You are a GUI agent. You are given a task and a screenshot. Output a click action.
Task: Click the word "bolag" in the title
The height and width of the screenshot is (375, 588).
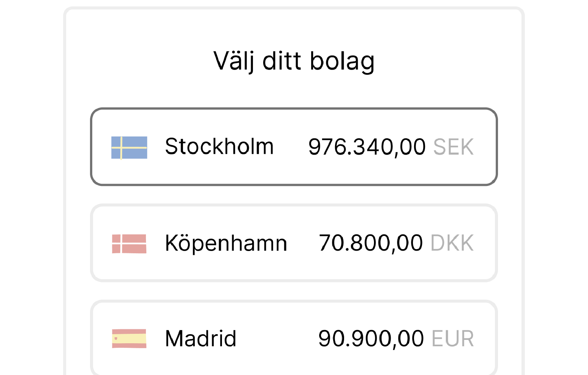(342, 61)
